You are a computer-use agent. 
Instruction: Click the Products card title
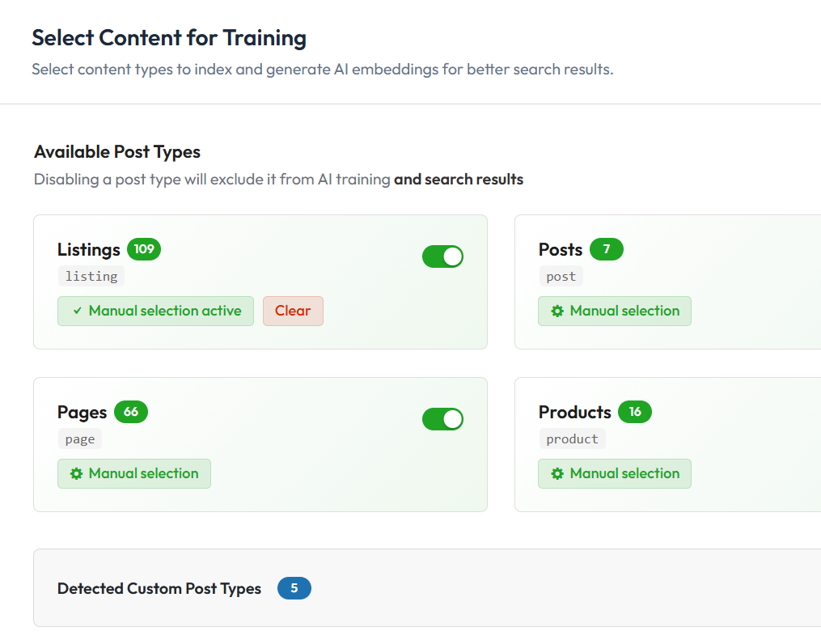(574, 412)
